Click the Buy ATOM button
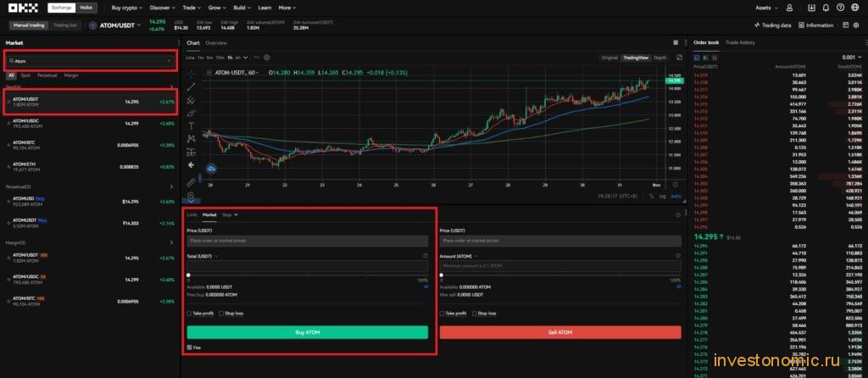Image resolution: width=868 pixels, height=378 pixels. click(307, 332)
